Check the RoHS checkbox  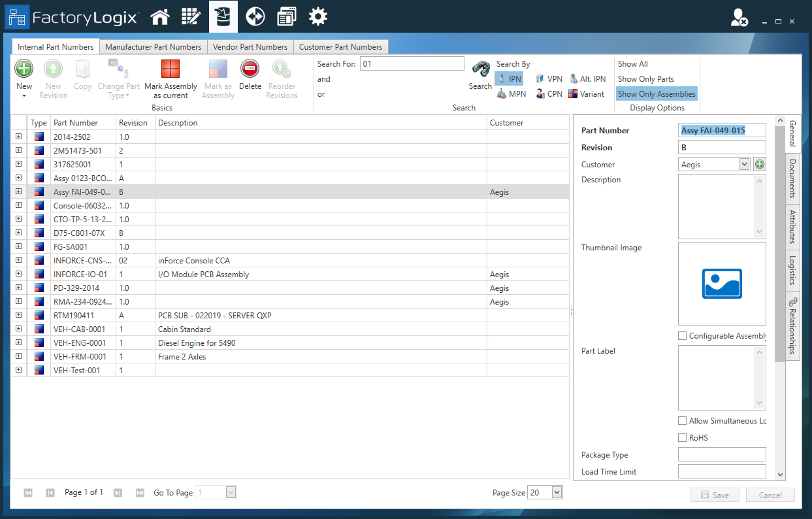pyautogui.click(x=682, y=437)
